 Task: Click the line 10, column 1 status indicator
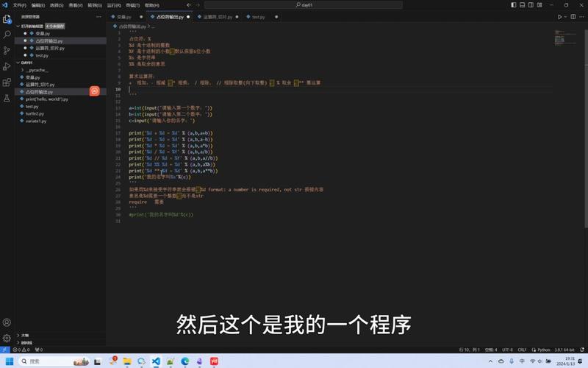(x=469, y=350)
